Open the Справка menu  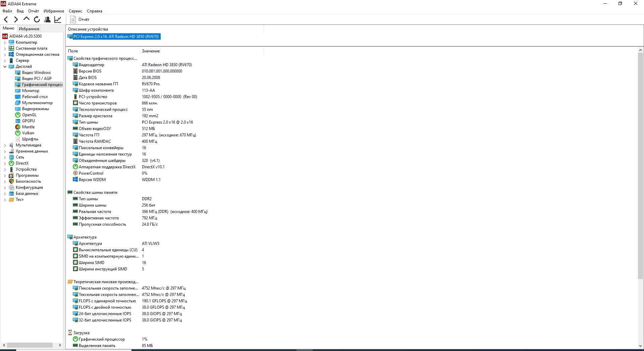(95, 11)
